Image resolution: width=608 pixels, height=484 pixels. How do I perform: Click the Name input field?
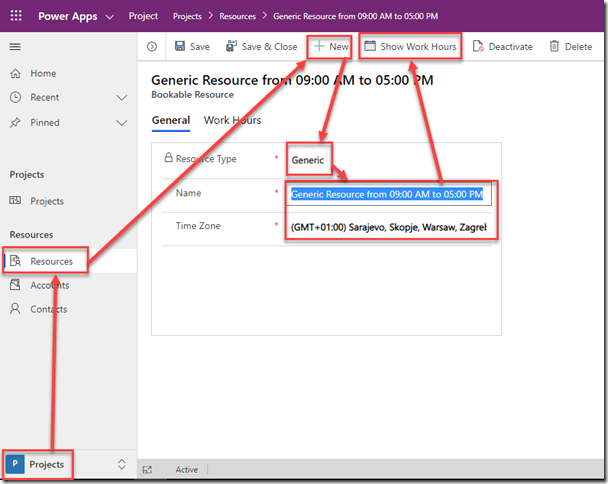point(390,194)
